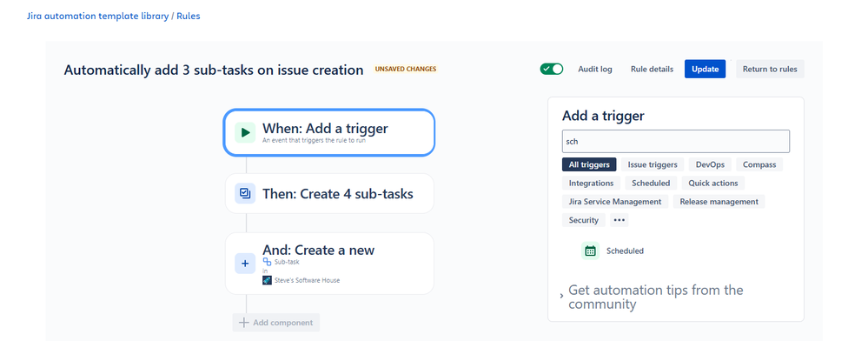Click the trigger search field containing sch
This screenshot has height=341, width=868.
coord(676,142)
